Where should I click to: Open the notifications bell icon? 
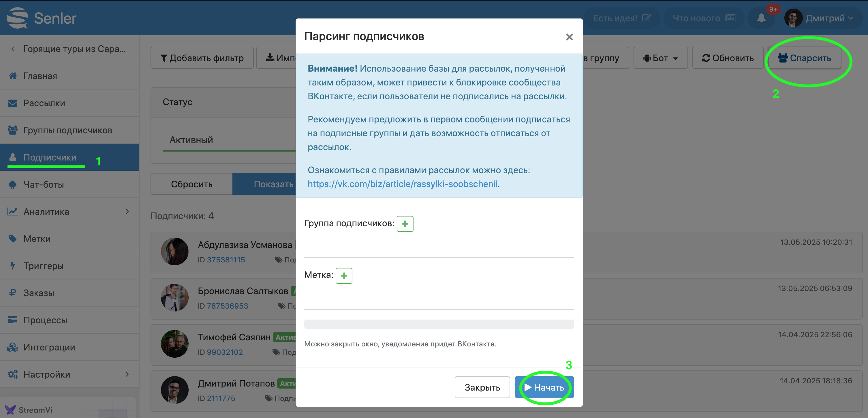(761, 18)
